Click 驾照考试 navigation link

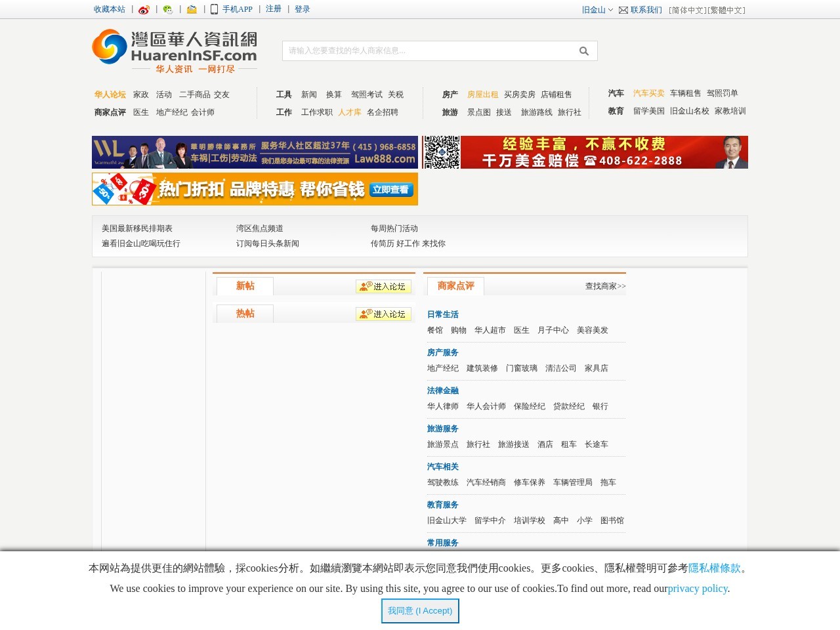[x=367, y=94]
